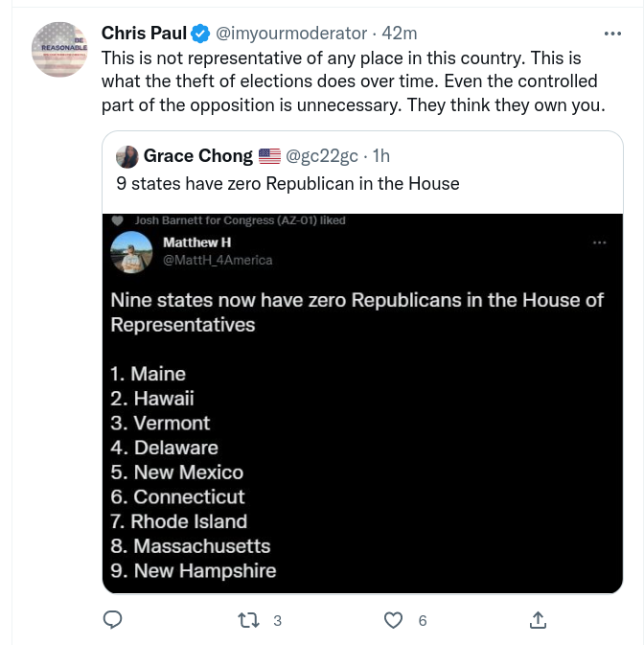Click the @gc22gc handle

tap(324, 156)
